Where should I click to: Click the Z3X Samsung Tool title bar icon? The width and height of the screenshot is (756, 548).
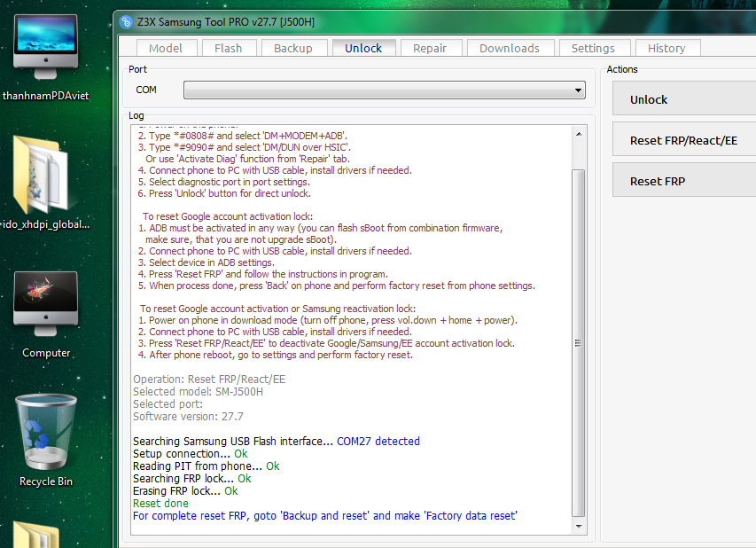point(126,22)
